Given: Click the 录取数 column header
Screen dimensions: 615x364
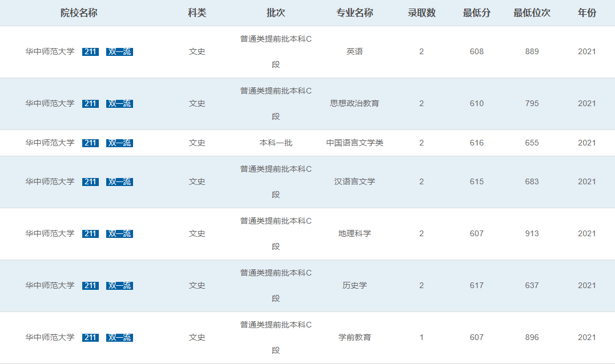Looking at the screenshot, I should pyautogui.click(x=421, y=13).
